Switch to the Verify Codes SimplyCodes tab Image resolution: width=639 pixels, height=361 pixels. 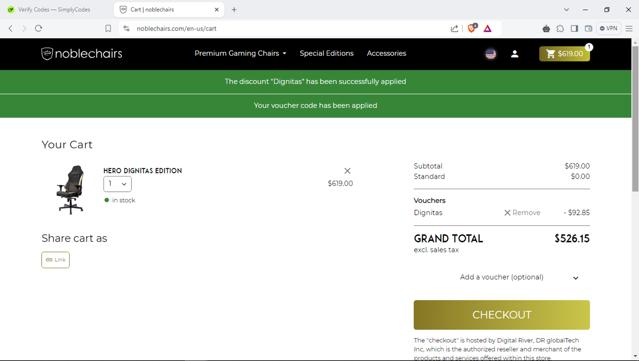pos(55,9)
